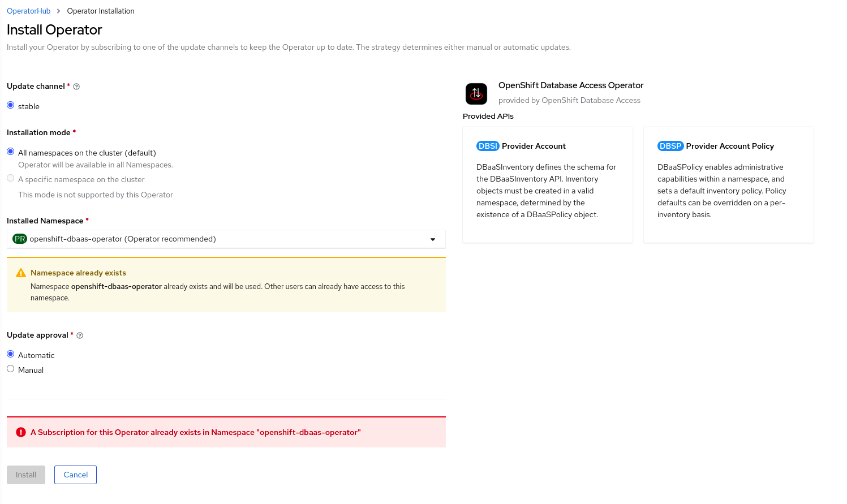Screen dimensions: 847x504
Task: Click the Install Operator page heading
Action: tap(54, 30)
